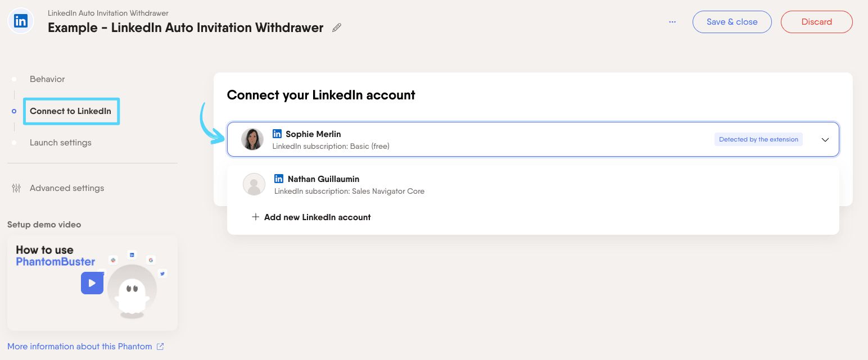
Task: Click the Advanced settings sliders icon
Action: pyautogui.click(x=16, y=188)
